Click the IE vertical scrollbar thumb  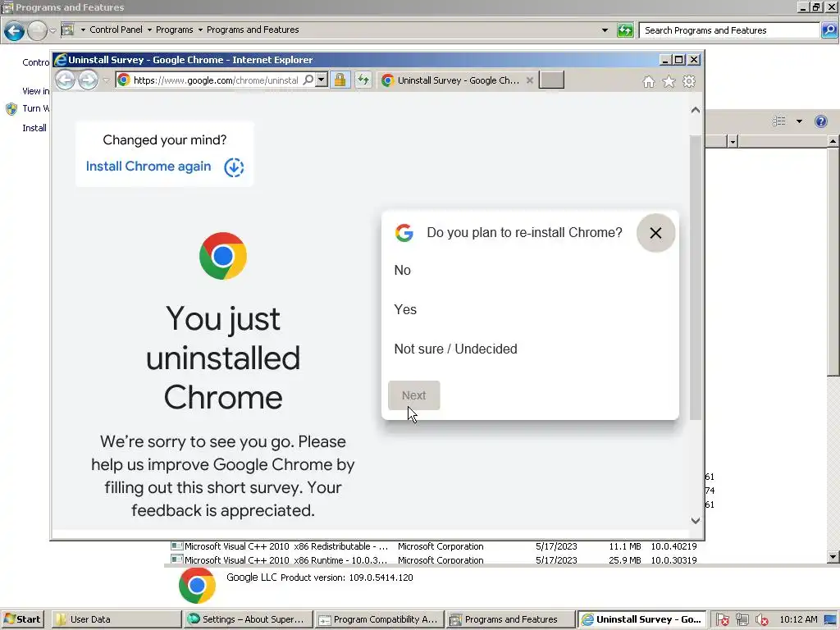point(696,277)
